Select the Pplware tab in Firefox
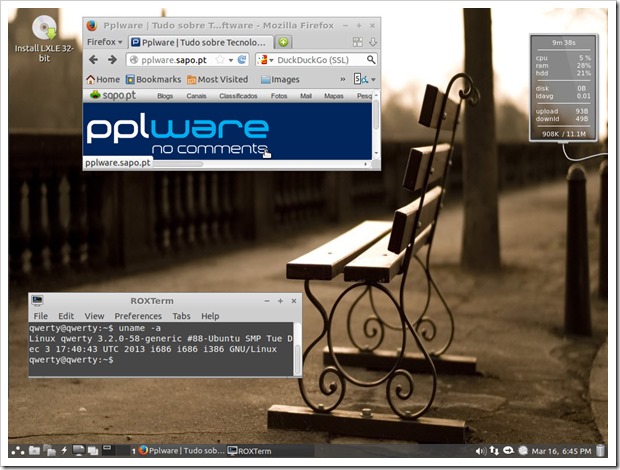 201,42
